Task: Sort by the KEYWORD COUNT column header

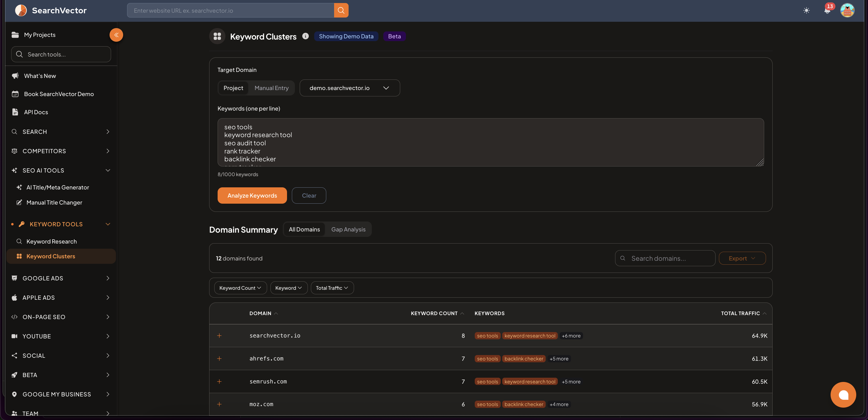Action: click(437, 313)
